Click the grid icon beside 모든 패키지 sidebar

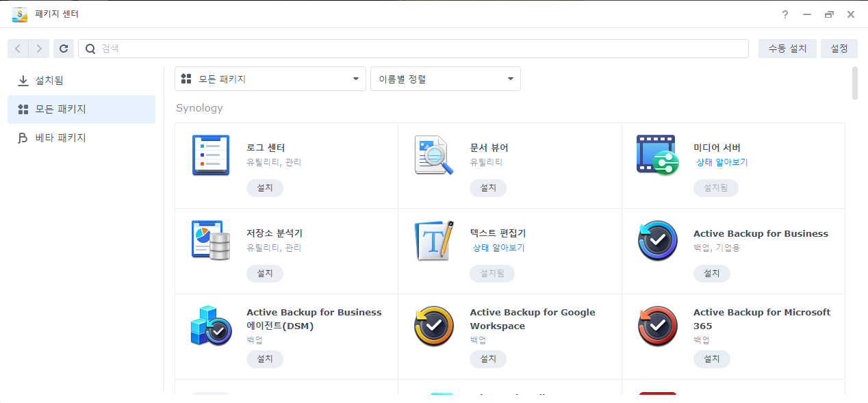point(23,109)
